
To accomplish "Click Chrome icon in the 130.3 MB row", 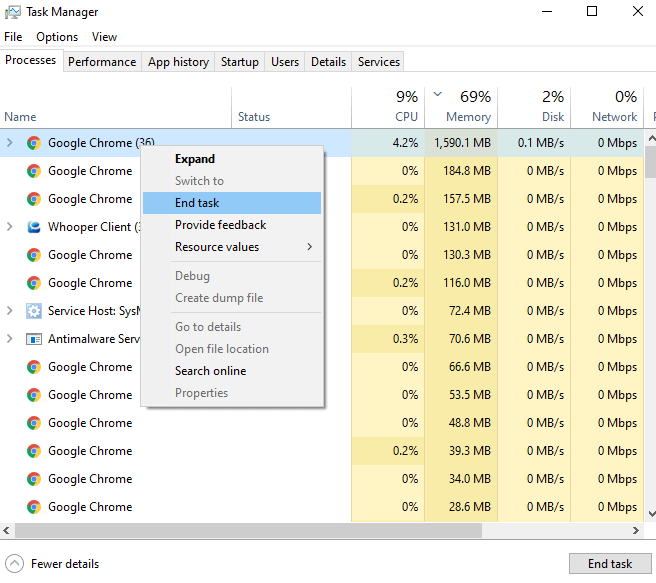I will 34,255.
